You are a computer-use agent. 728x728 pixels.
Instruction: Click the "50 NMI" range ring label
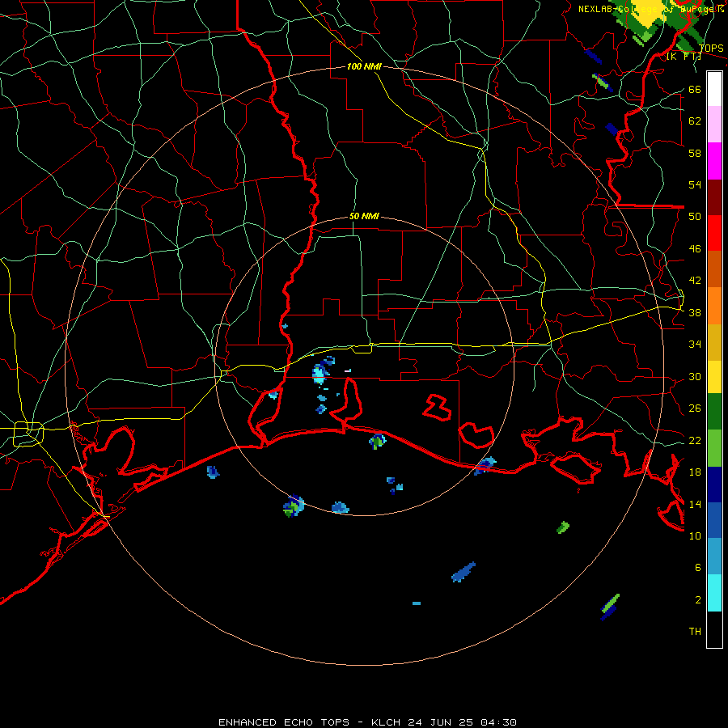click(x=364, y=216)
